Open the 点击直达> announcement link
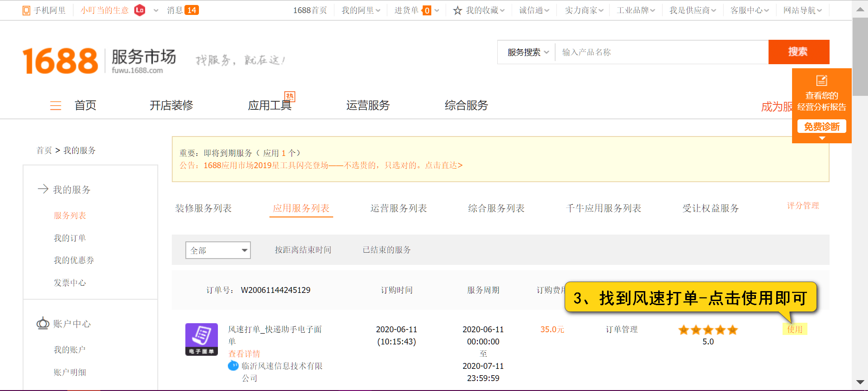868x391 pixels. [444, 165]
